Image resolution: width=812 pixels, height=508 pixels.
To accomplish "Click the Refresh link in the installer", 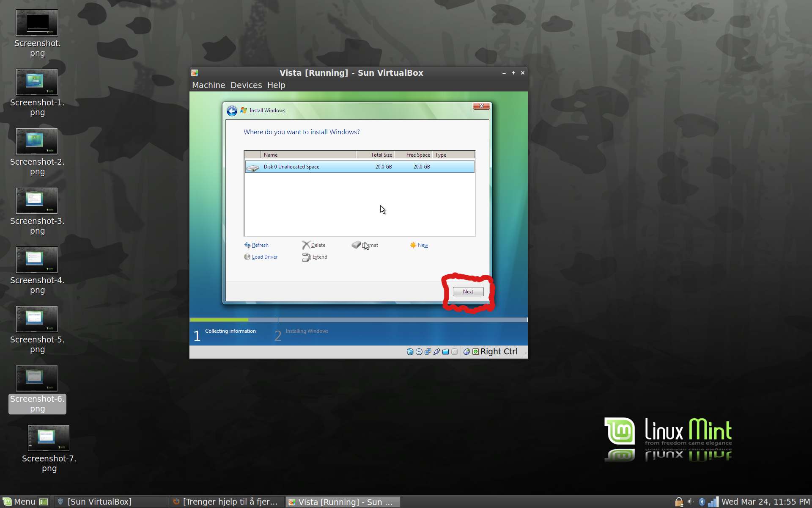I will click(x=260, y=245).
